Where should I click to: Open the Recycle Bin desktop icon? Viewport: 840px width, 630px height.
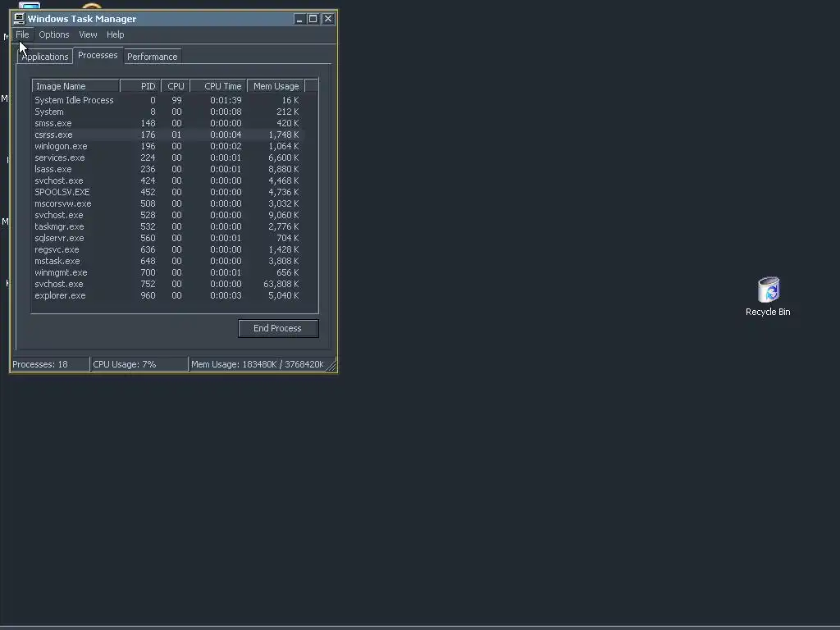point(768,296)
